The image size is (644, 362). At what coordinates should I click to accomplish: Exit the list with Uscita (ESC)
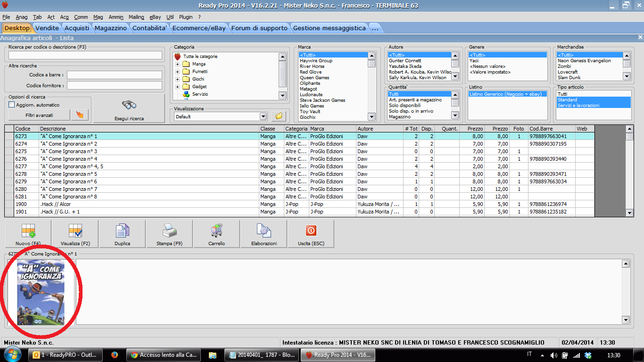coord(311,234)
